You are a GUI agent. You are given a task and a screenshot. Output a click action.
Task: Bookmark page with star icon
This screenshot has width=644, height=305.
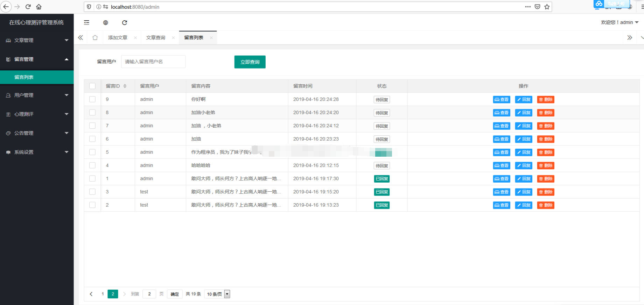click(x=547, y=7)
